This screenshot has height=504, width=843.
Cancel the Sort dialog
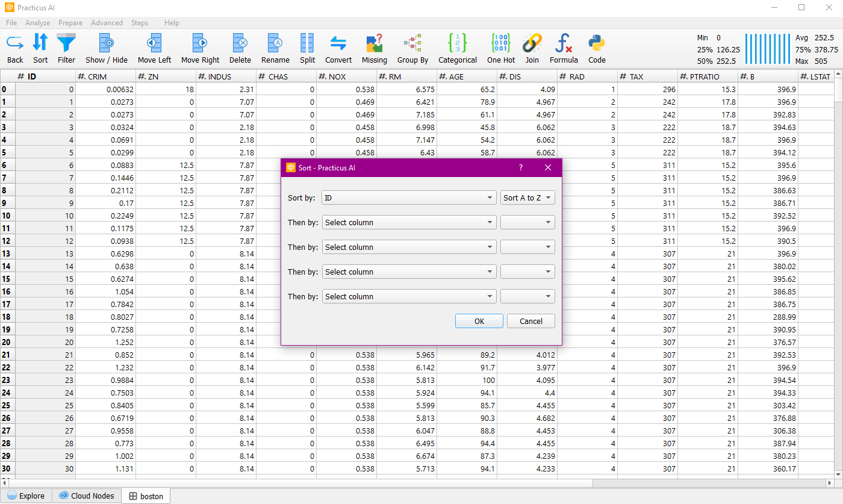click(x=530, y=321)
